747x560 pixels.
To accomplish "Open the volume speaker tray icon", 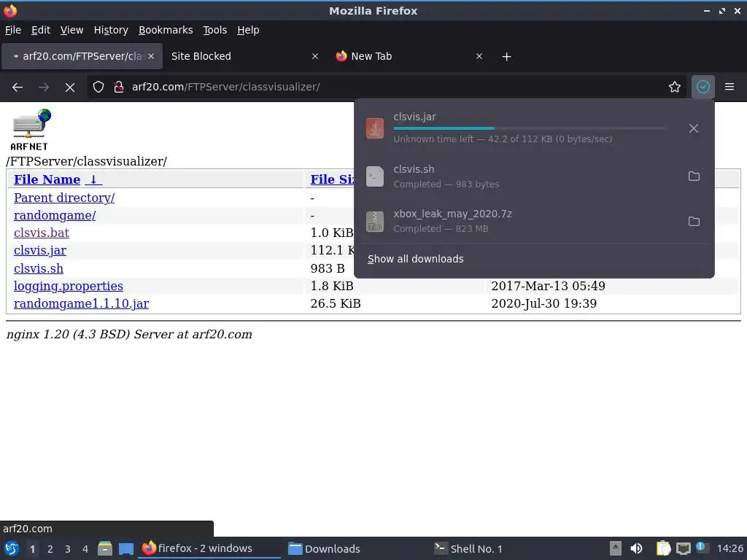I will [636, 548].
